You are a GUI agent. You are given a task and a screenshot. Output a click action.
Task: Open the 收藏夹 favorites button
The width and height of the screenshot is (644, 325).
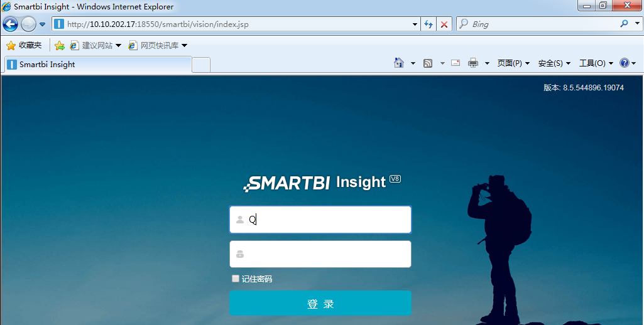coord(25,46)
